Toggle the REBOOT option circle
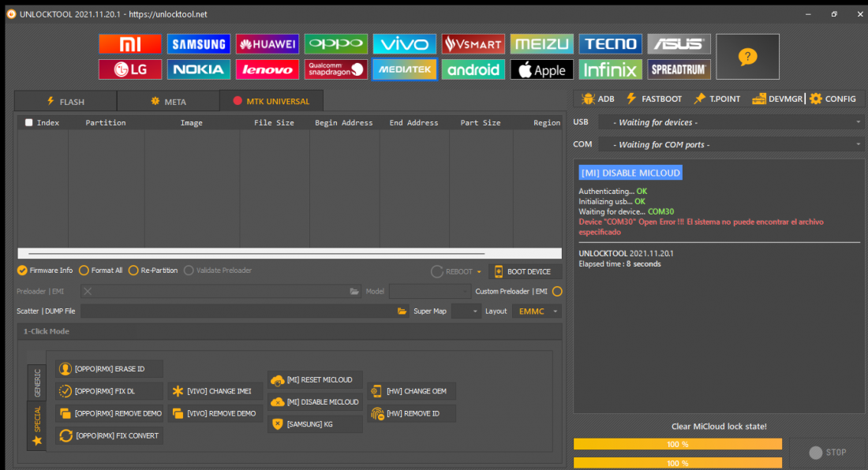This screenshot has width=868, height=470. 437,271
